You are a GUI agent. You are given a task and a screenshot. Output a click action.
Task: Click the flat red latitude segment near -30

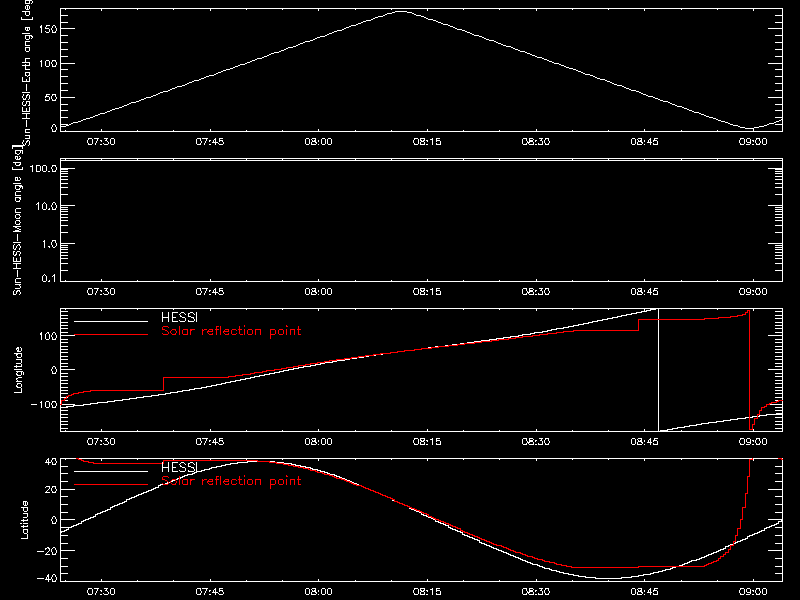pyautogui.click(x=638, y=567)
